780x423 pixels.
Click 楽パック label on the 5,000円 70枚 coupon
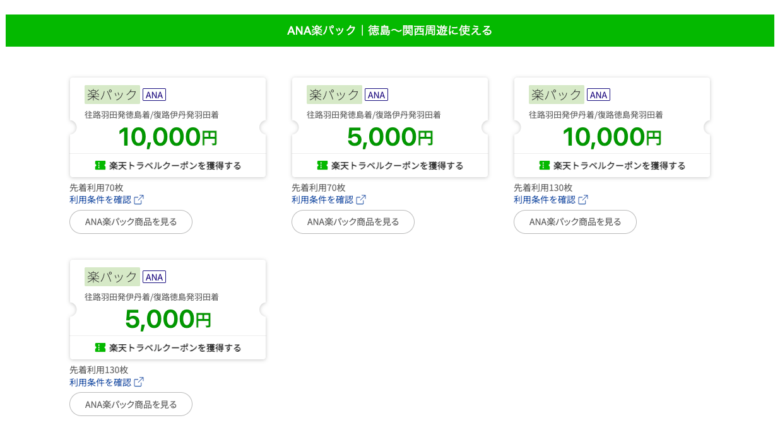pos(334,95)
